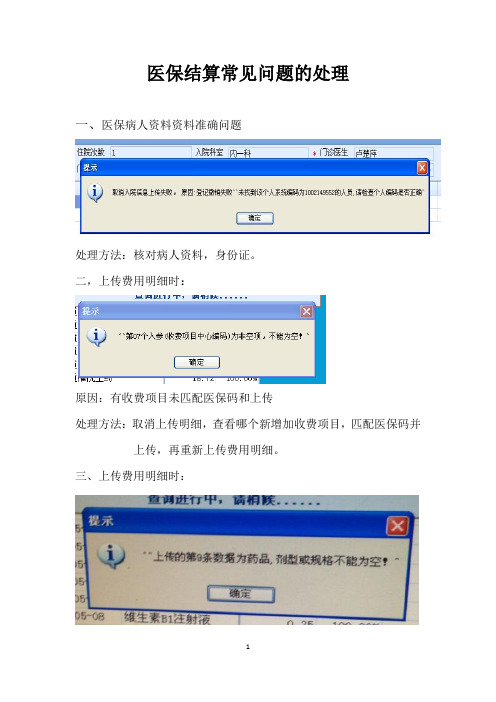Click the page number at the page bottom
496x702 pixels.
pos(248,646)
